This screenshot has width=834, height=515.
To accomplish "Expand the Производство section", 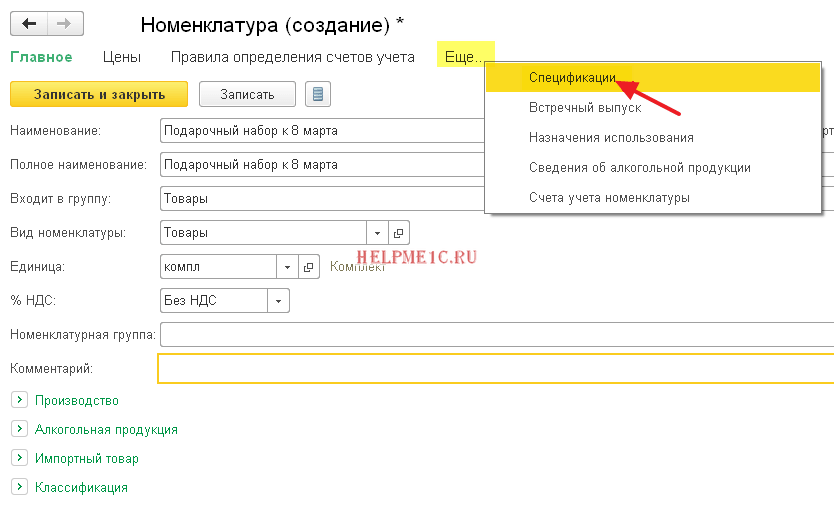I will tap(19, 400).
